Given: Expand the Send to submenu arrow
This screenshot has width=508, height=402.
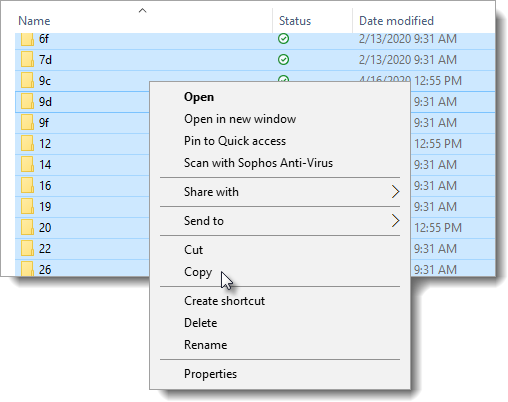Looking at the screenshot, I should [395, 221].
